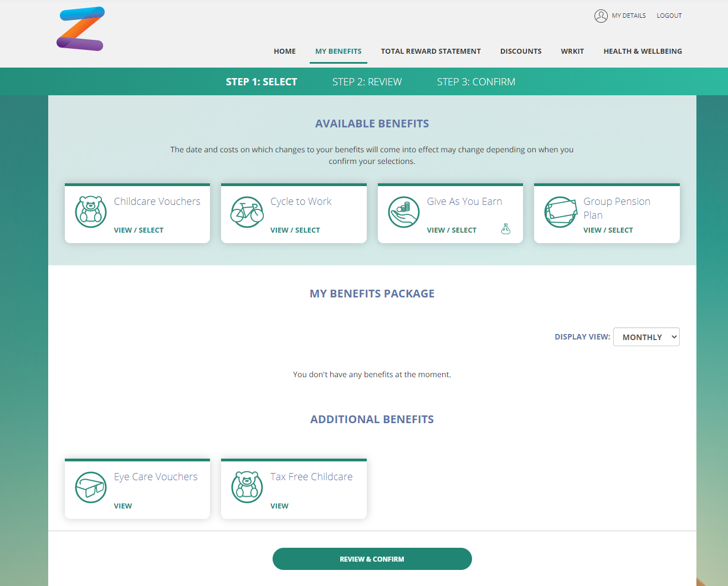The image size is (728, 586).
Task: Switch to Step 3: Confirm
Action: coord(476,82)
